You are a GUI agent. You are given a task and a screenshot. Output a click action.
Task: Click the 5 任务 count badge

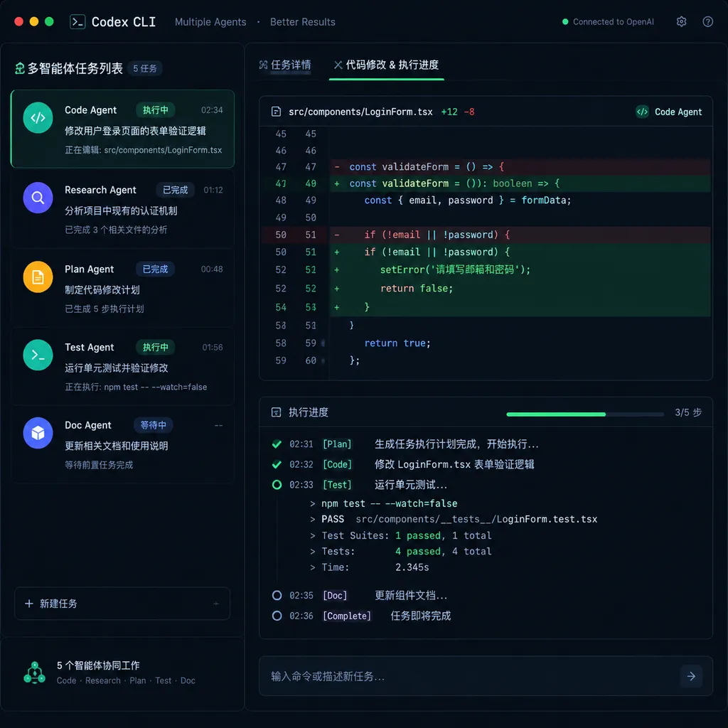click(x=145, y=69)
